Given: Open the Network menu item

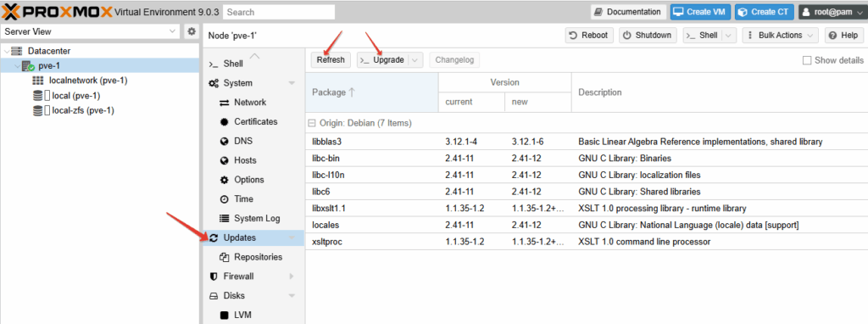Looking at the screenshot, I should (x=253, y=103).
